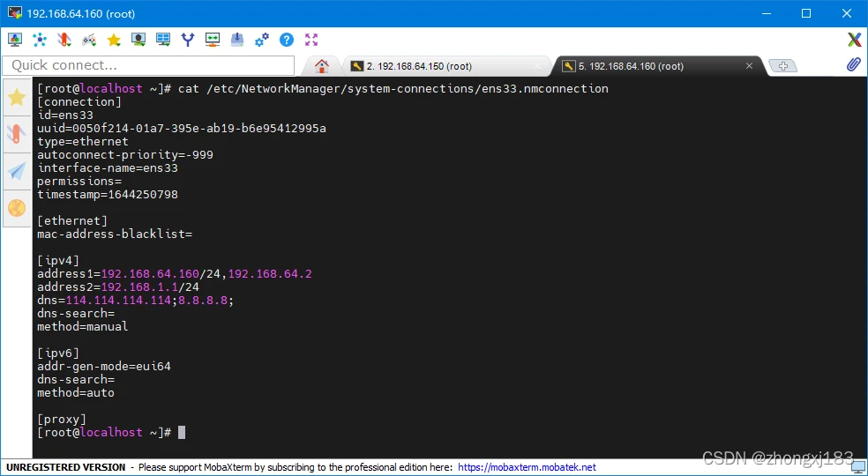The height and width of the screenshot is (476, 868).
Task: Click the X server icon at top right
Action: [854, 40]
